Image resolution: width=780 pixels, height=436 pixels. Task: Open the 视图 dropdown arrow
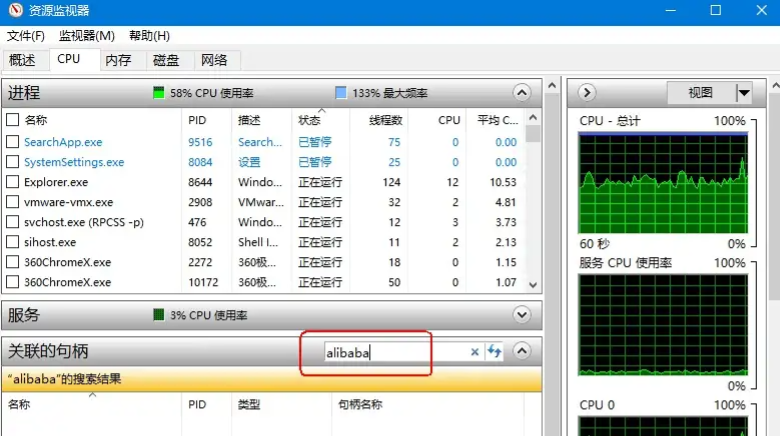click(x=744, y=93)
